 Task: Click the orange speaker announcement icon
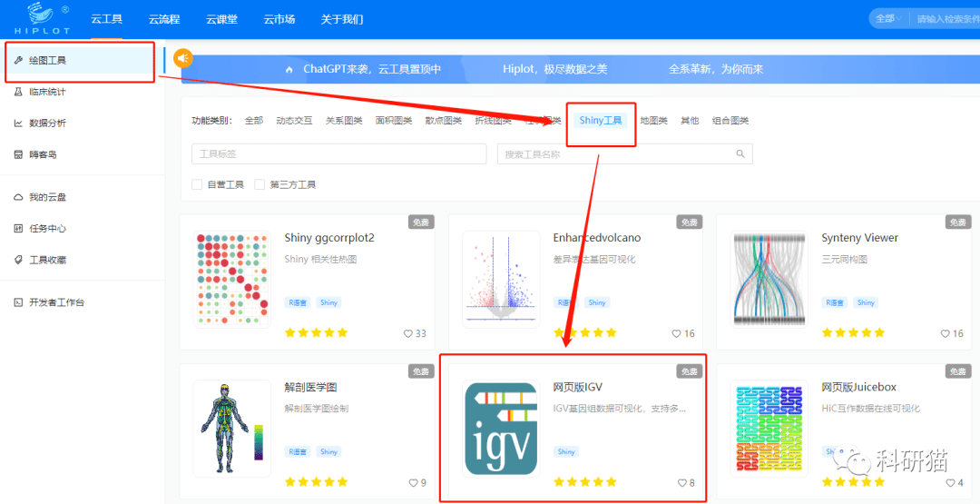tap(183, 59)
